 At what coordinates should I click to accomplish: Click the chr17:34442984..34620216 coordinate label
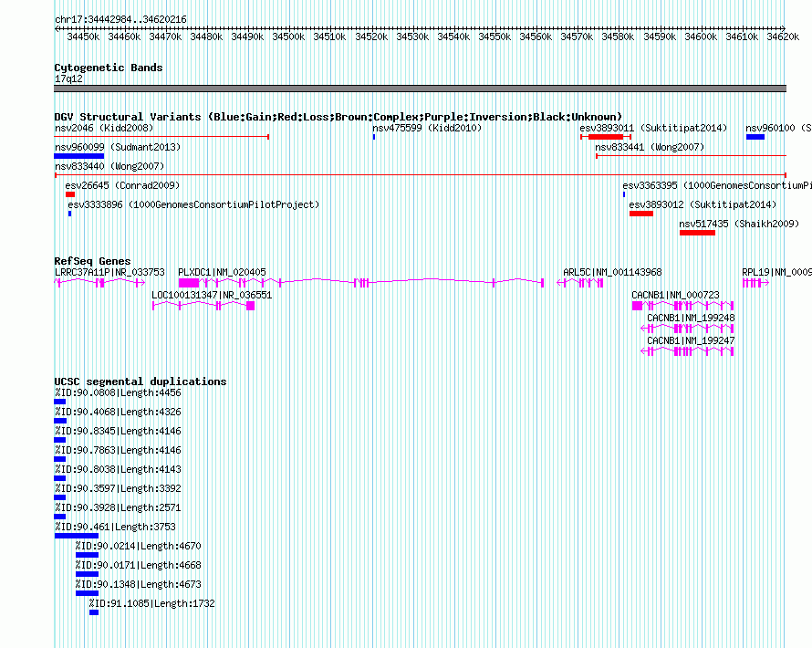coord(120,19)
